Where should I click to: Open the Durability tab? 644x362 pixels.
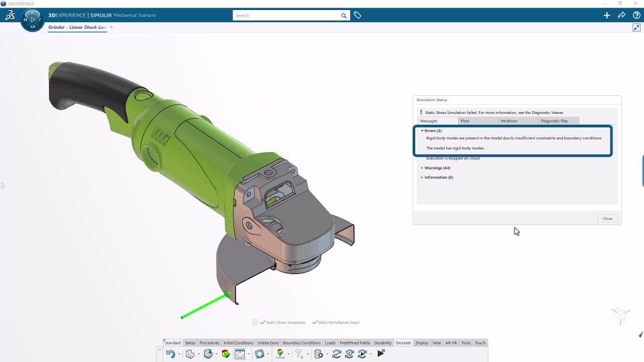[382, 343]
